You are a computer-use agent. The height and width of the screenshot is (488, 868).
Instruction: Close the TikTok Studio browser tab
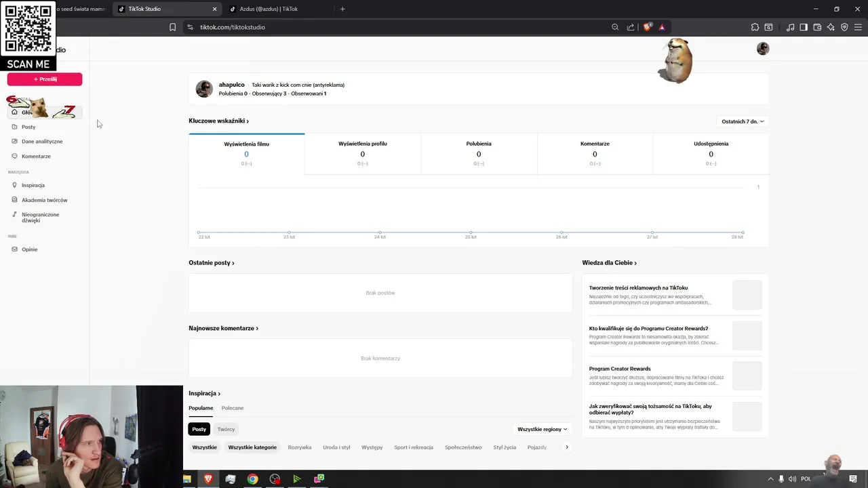coord(215,9)
